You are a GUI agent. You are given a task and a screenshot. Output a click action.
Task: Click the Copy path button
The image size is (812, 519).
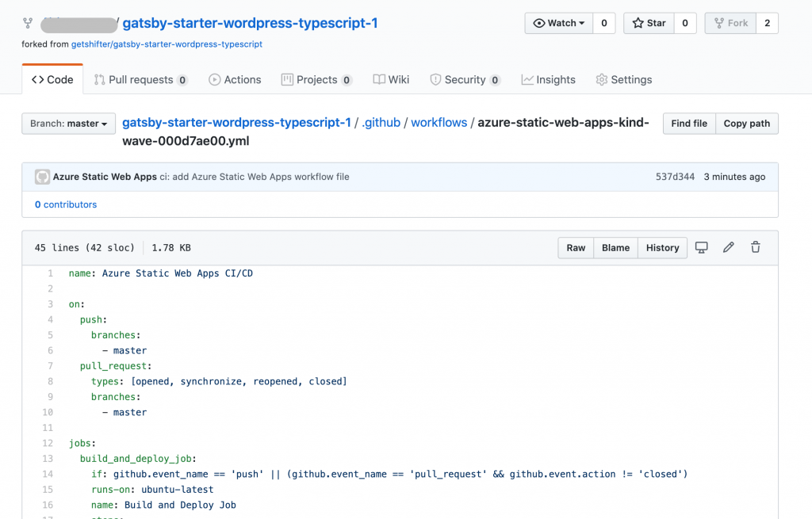pyautogui.click(x=747, y=124)
